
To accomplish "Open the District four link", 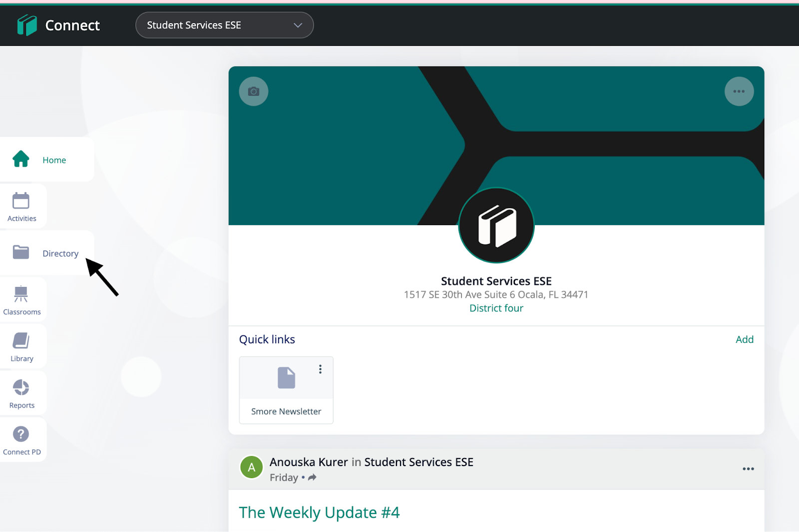I will 496,308.
